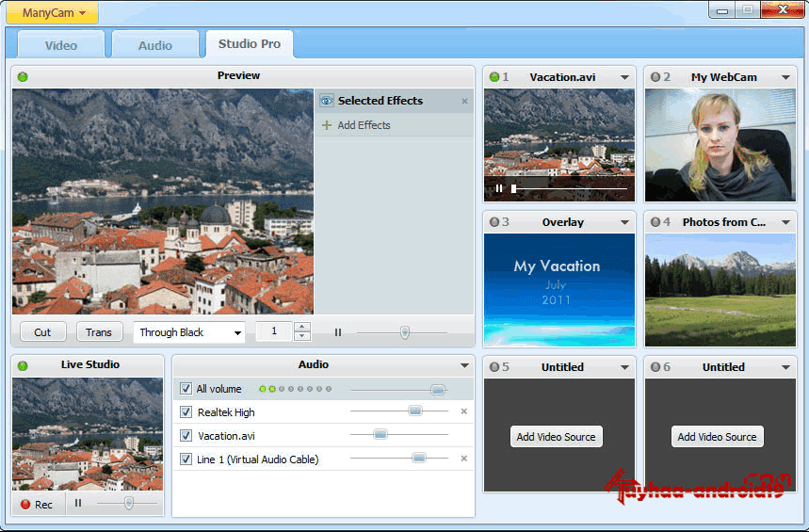Viewport: 809px width, 532px height.
Task: Click the Add Effects label
Action: point(364,125)
